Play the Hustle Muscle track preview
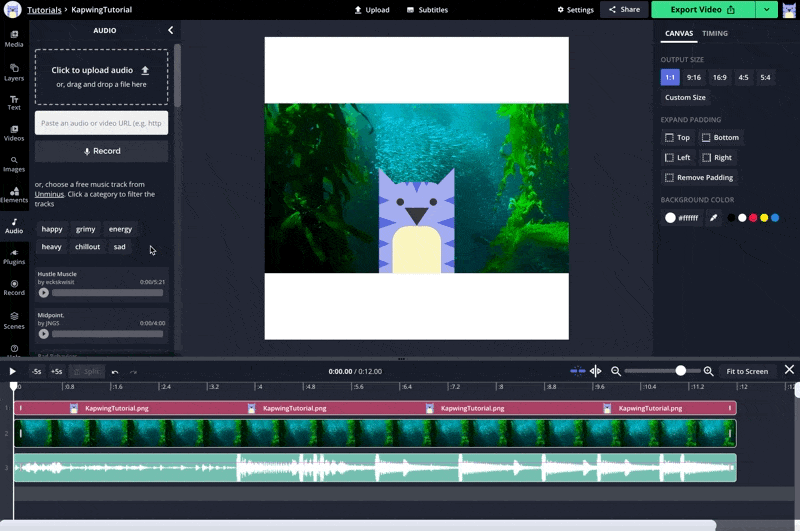Viewport: 800px width, 531px height. [x=44, y=293]
